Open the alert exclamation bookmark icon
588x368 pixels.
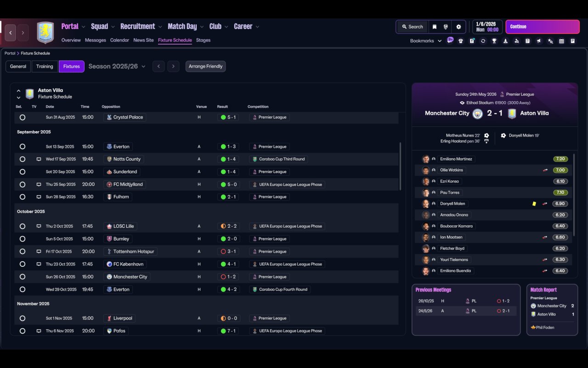tap(472, 41)
